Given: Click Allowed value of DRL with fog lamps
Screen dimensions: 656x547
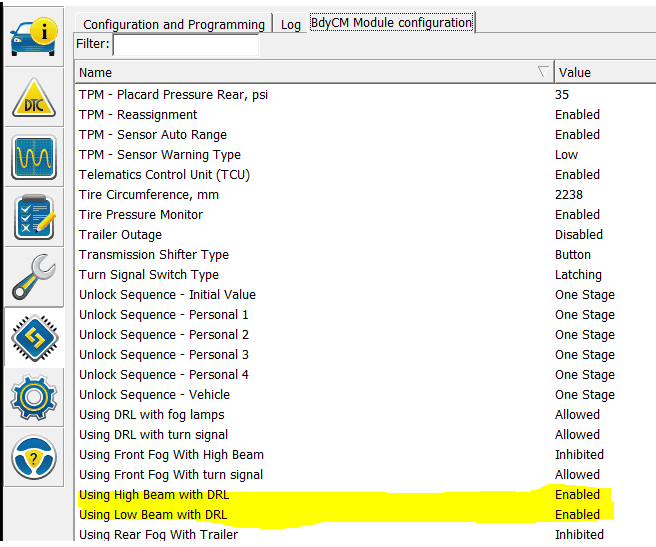Looking at the screenshot, I should click(577, 415).
